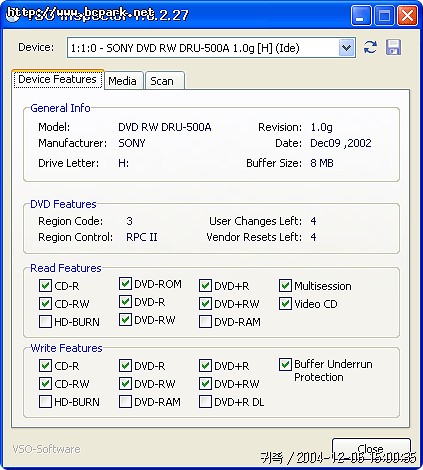Screen dimensions: 423x470
Task: Switch to the Media tab
Action: pyautogui.click(x=123, y=81)
